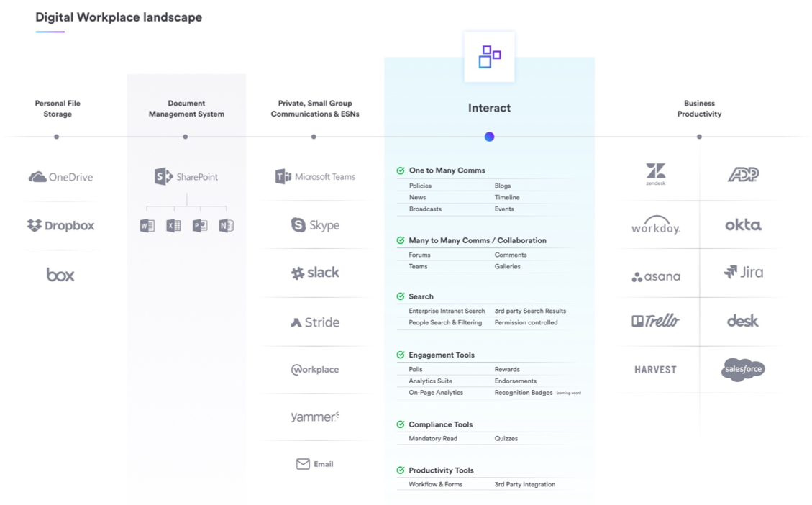812x505 pixels.
Task: Open the Workflow & Forms item
Action: (436, 485)
